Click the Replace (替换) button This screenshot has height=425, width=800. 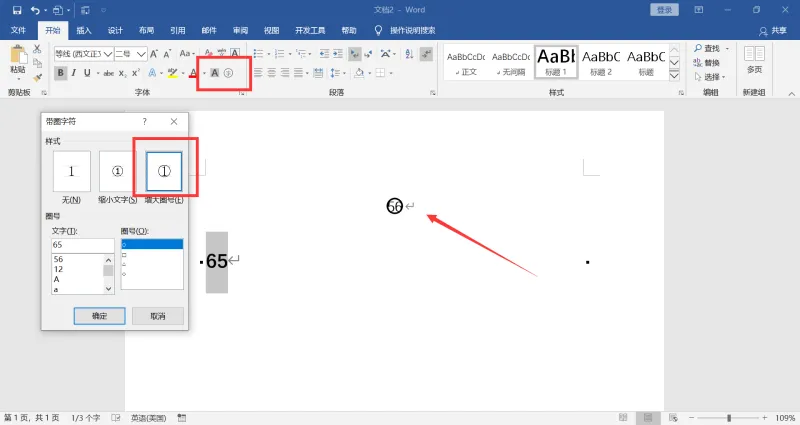(x=707, y=63)
